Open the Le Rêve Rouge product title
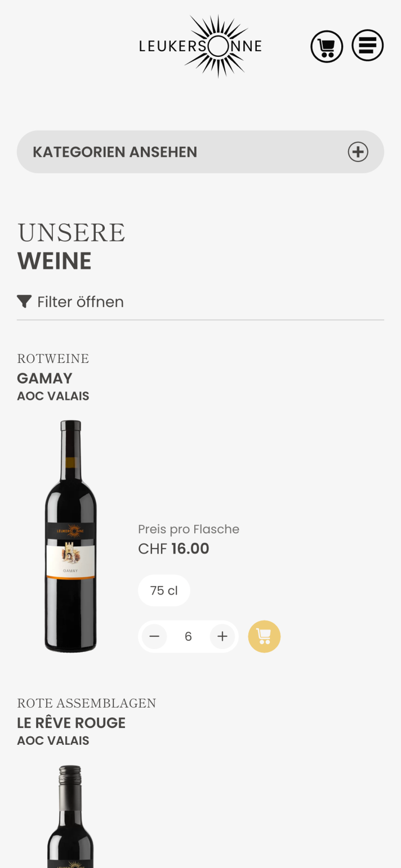This screenshot has height=868, width=401. [x=72, y=723]
